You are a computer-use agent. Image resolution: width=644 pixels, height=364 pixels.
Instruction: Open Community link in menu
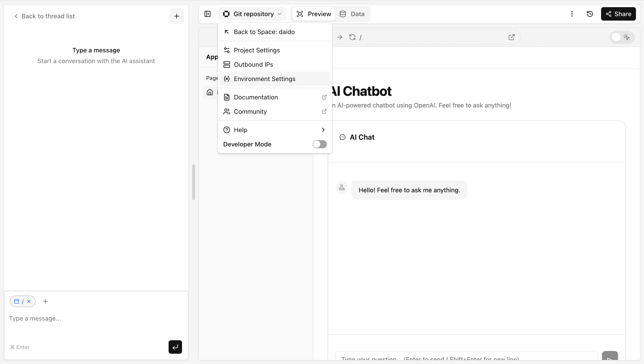coord(275,111)
